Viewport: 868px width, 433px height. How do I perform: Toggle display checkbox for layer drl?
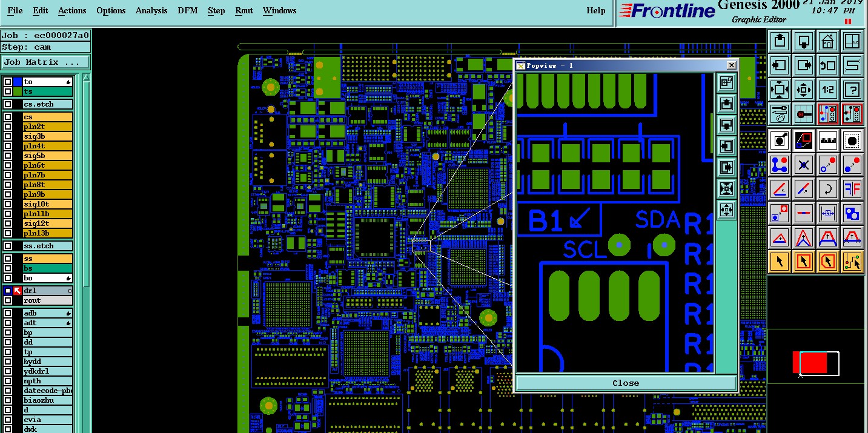(x=8, y=291)
